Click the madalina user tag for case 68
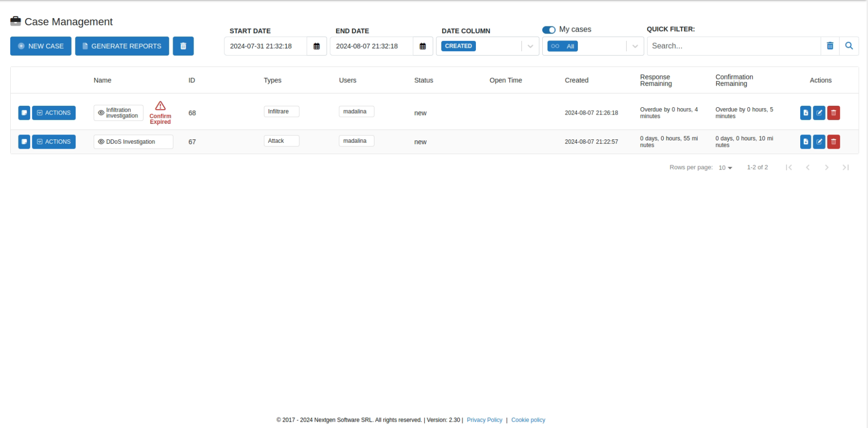The image size is (868, 428). pos(356,112)
